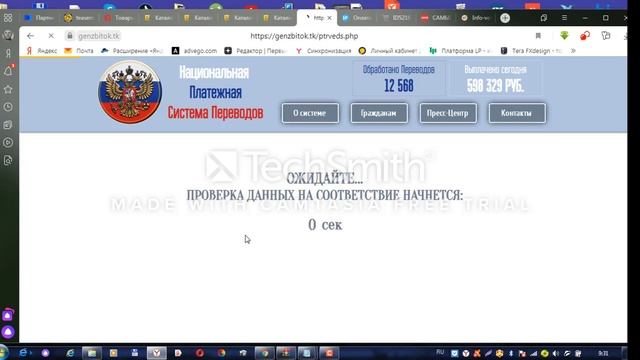Open the Opera icon in taskbar
The image size is (640, 360).
200,353
